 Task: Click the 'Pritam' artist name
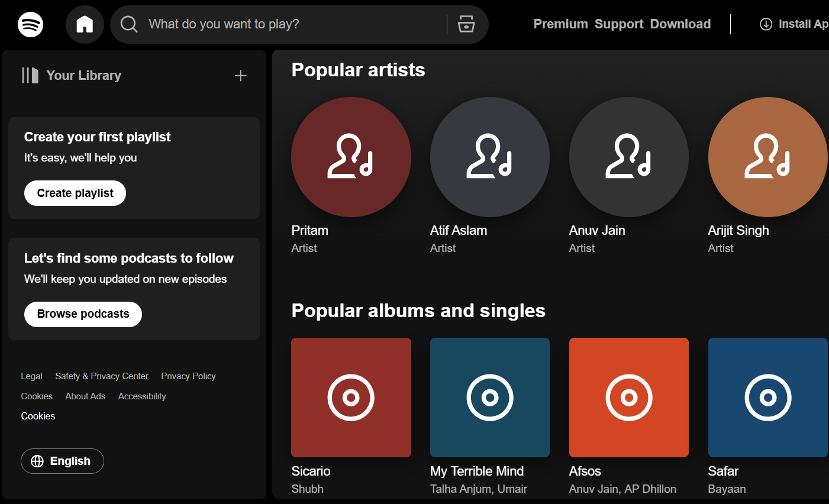pos(309,231)
